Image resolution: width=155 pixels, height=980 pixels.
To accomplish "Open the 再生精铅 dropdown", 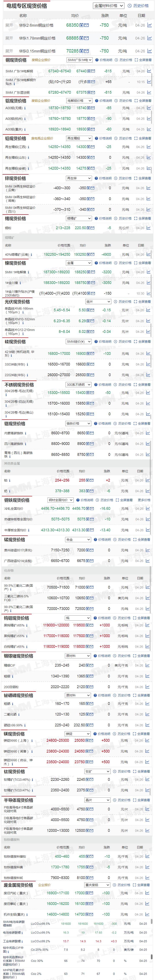I will click(79, 138).
